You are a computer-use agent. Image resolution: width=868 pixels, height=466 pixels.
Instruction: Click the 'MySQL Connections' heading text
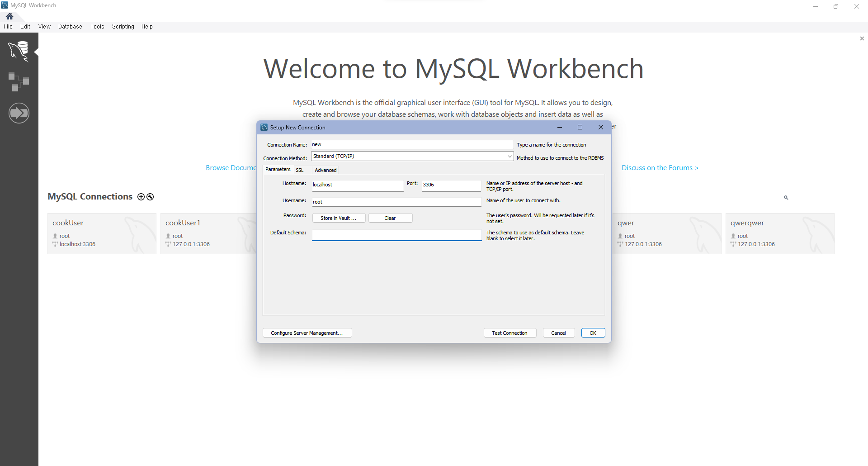[x=90, y=197]
